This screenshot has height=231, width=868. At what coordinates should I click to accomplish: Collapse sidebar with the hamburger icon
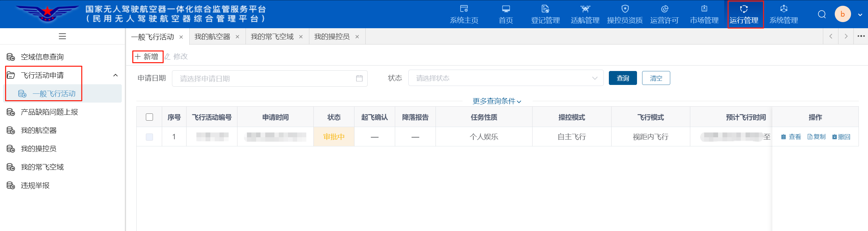click(x=62, y=36)
